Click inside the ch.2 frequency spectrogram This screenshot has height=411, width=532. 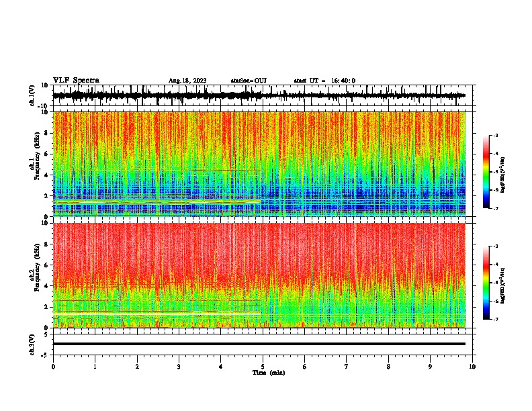pos(259,275)
